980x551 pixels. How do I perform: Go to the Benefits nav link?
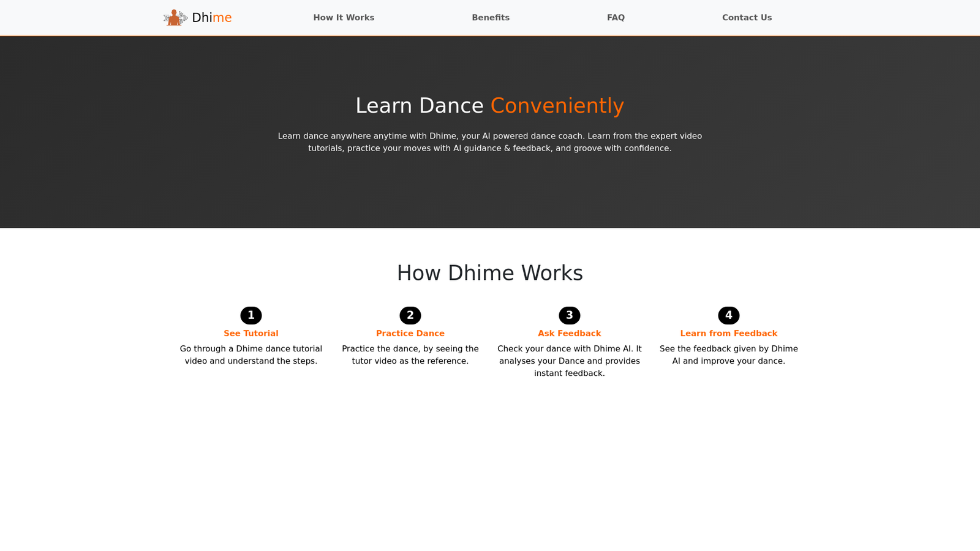[491, 18]
